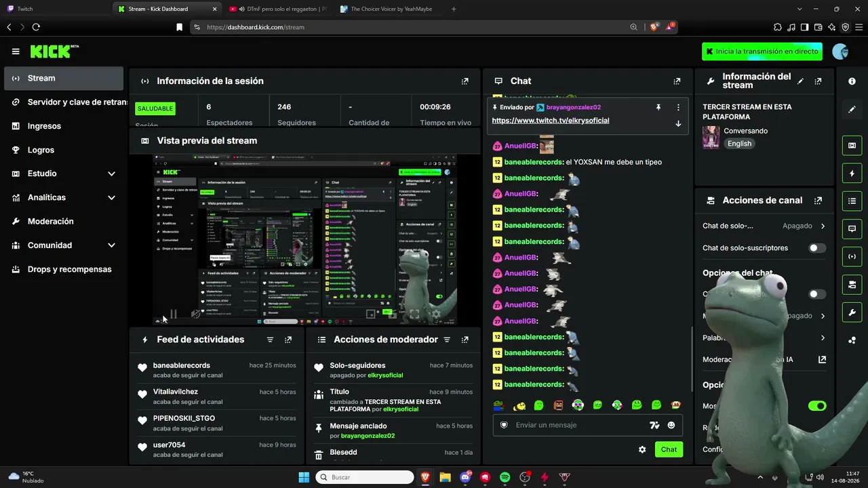
Task: Click the Windows Start button
Action: (304, 477)
